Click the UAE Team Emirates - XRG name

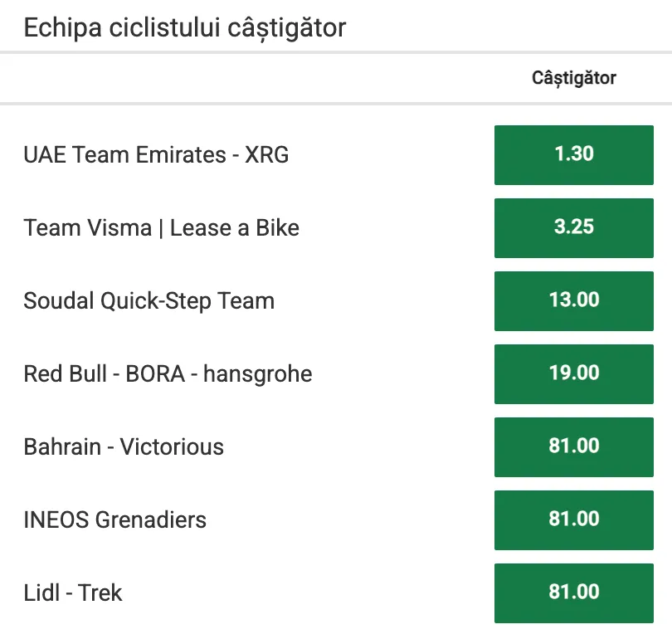156,154
